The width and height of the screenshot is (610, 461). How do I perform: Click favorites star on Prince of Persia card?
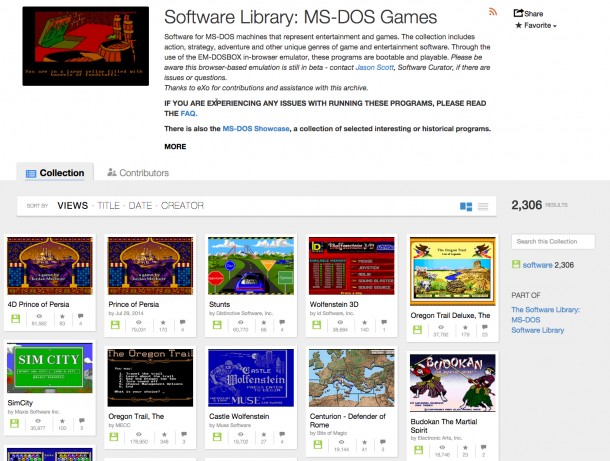pos(163,323)
